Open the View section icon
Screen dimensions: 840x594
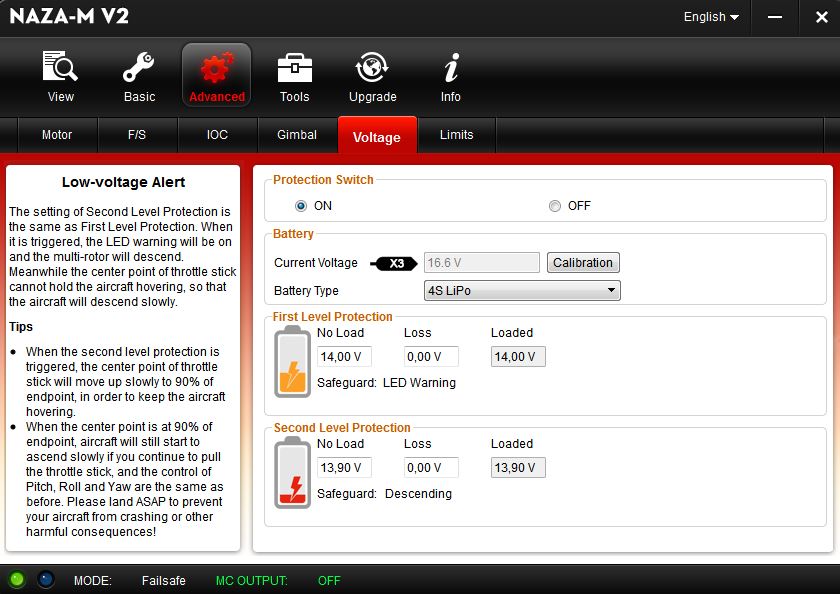(60, 76)
